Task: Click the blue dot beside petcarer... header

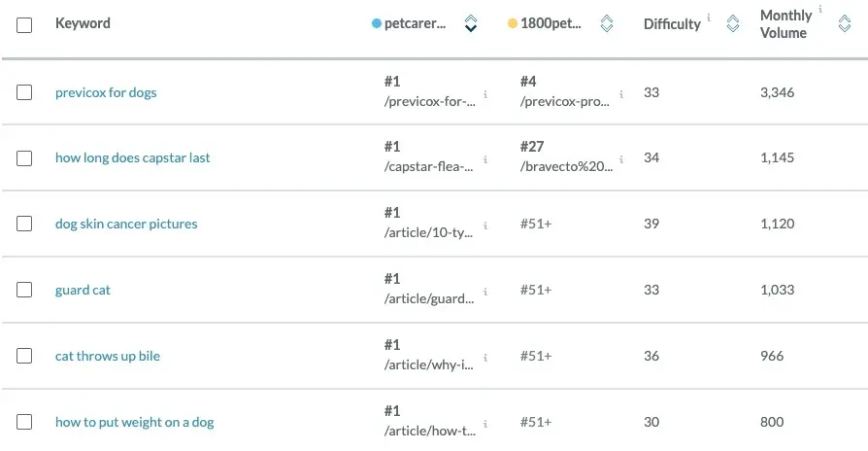Action: [x=377, y=23]
